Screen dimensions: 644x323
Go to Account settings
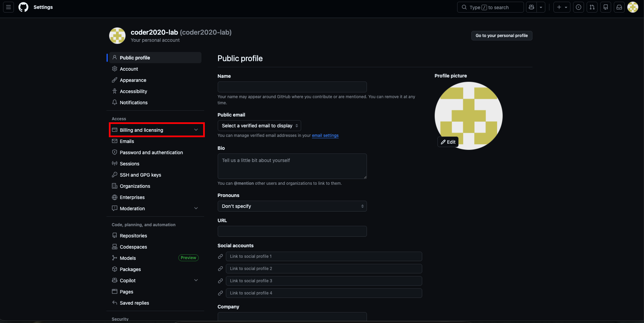pos(129,69)
